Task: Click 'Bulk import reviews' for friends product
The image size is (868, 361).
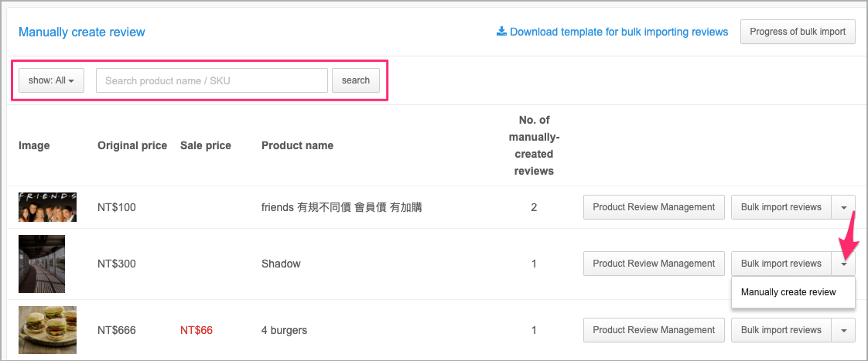Action: [781, 207]
